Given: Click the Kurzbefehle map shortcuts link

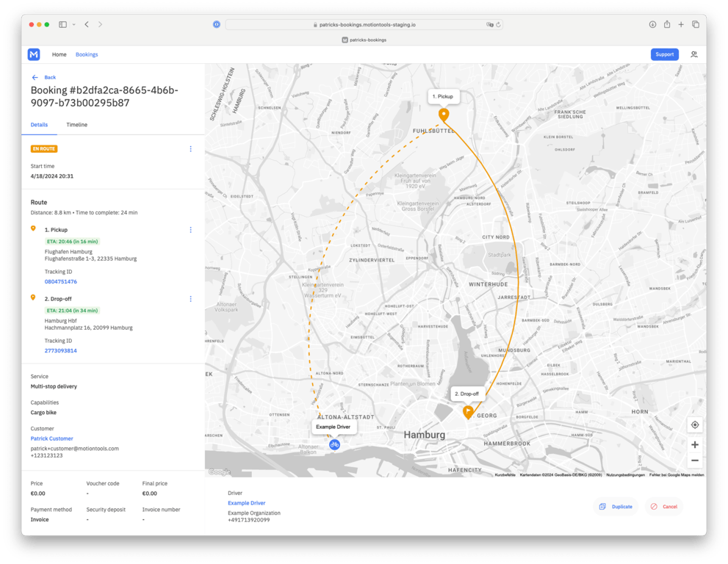Looking at the screenshot, I should (x=505, y=475).
